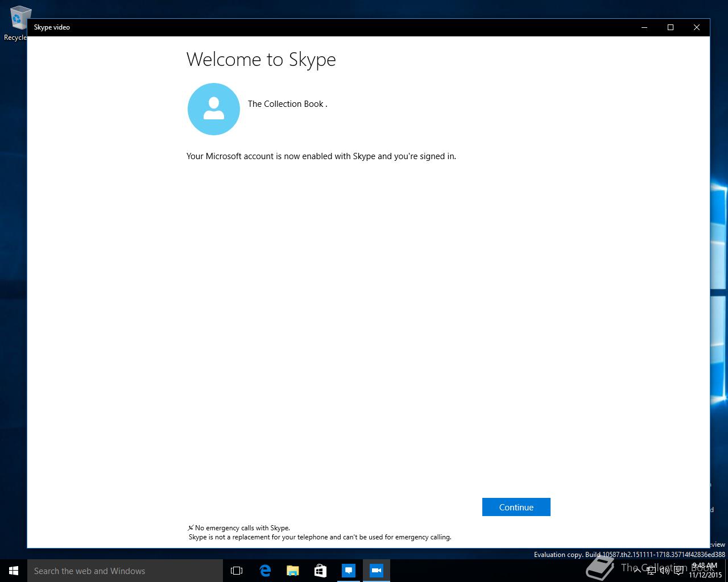This screenshot has width=728, height=582.
Task: Open the Windows Start menu
Action: tap(14, 571)
